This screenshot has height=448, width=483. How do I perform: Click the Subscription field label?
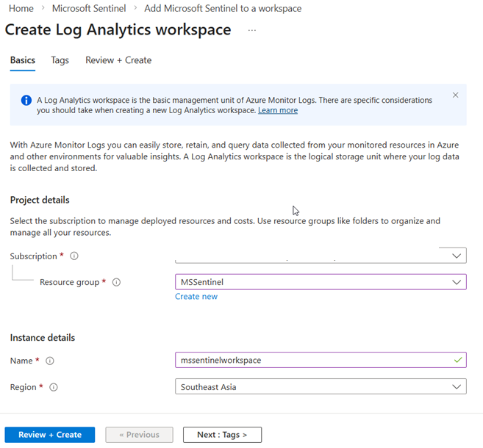[x=33, y=256]
